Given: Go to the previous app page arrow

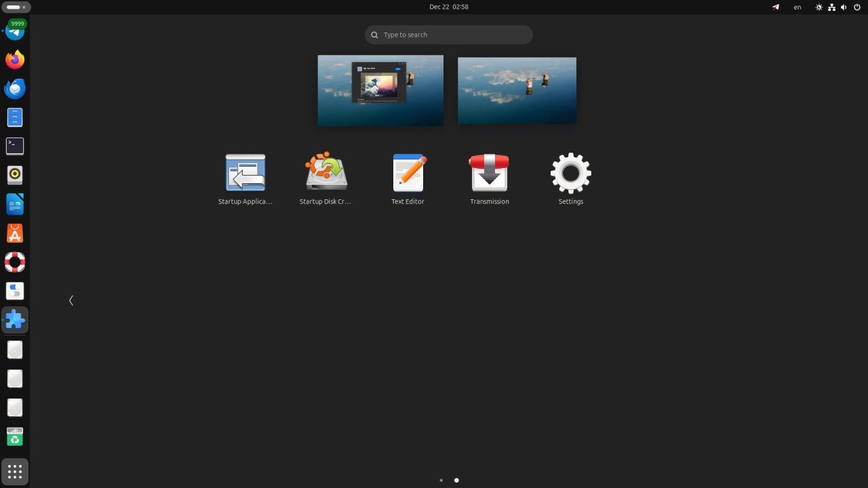Looking at the screenshot, I should pos(71,300).
